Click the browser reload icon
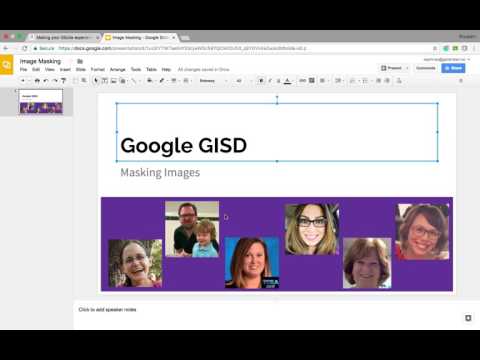This screenshot has height=360, width=480. pos(25,48)
